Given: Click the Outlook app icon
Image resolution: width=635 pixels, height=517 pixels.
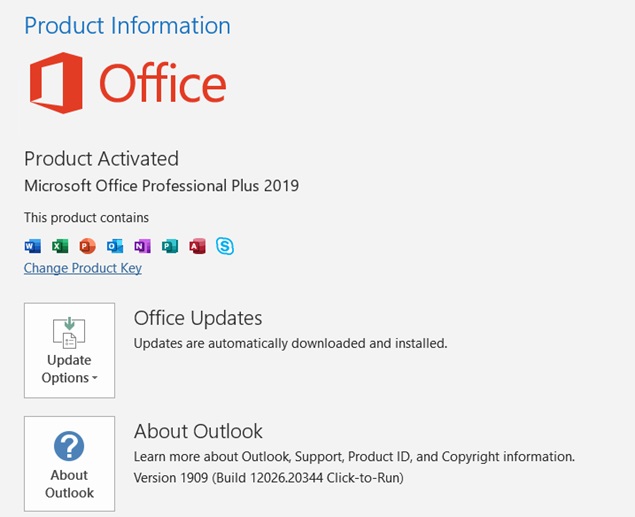Looking at the screenshot, I should [x=115, y=245].
